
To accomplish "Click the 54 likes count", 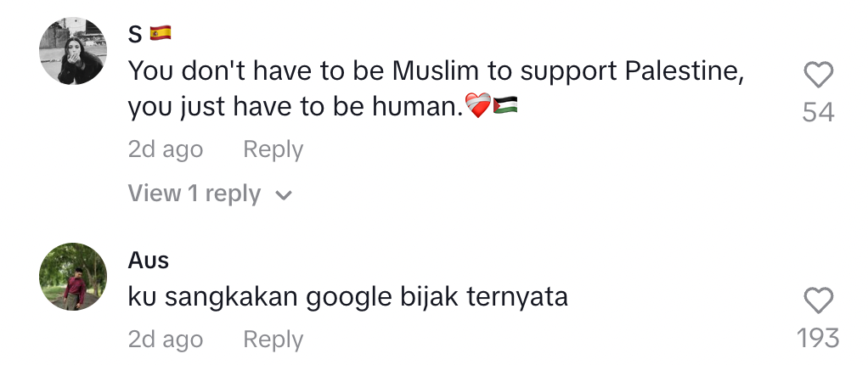I will [818, 112].
